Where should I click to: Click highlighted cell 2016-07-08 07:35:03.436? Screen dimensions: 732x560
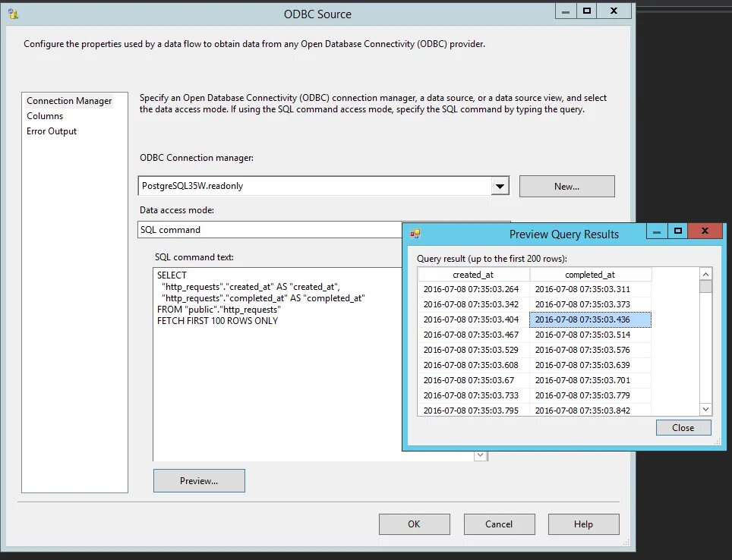tap(590, 319)
